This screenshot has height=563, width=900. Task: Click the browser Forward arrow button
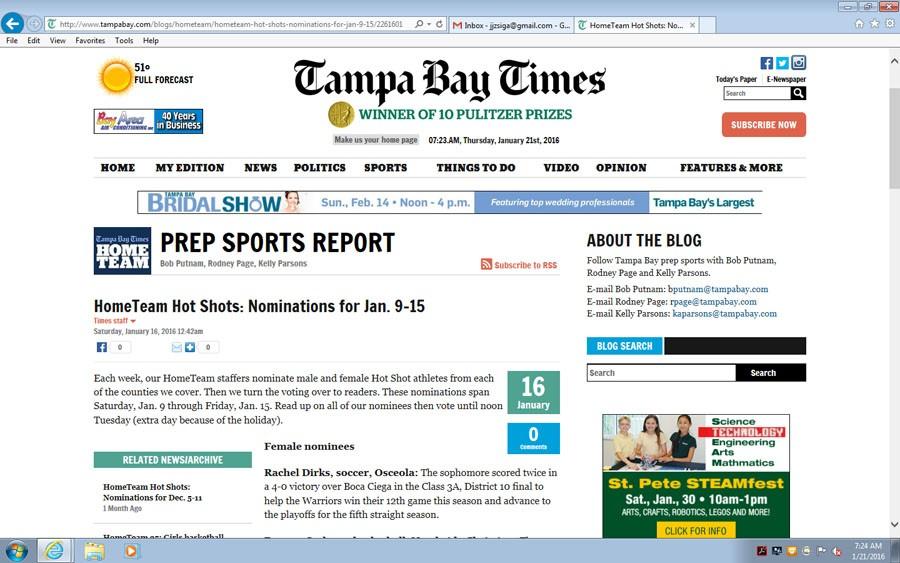34,24
